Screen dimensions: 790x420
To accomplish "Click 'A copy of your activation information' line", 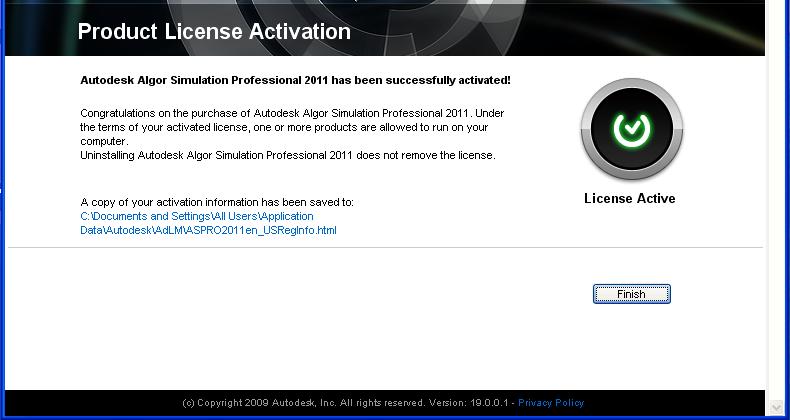I will point(217,202).
